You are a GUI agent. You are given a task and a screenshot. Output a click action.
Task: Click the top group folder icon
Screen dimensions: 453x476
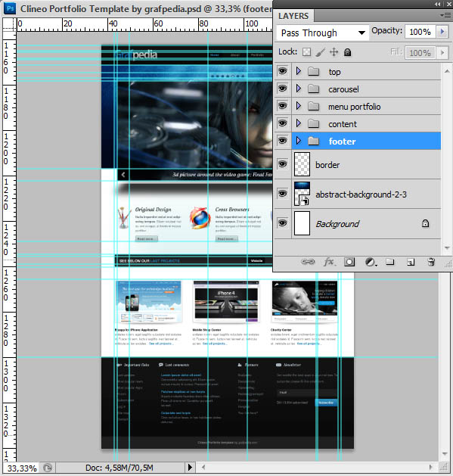click(x=313, y=72)
